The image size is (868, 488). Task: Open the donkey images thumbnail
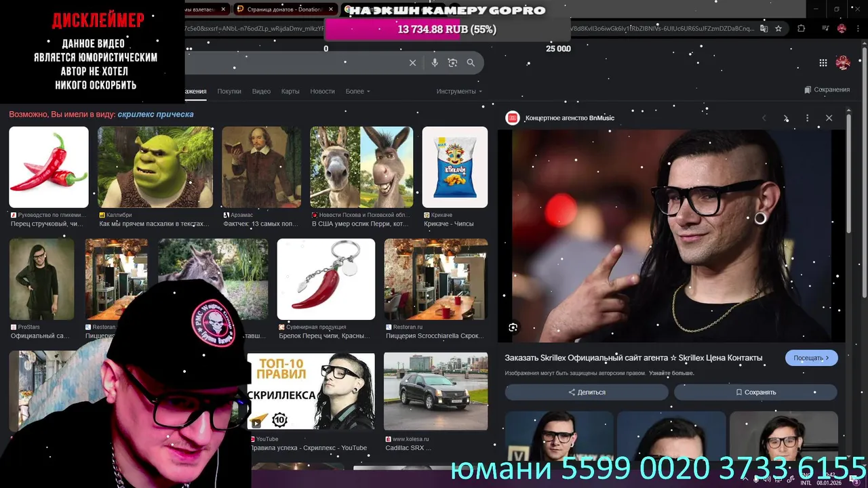(361, 167)
